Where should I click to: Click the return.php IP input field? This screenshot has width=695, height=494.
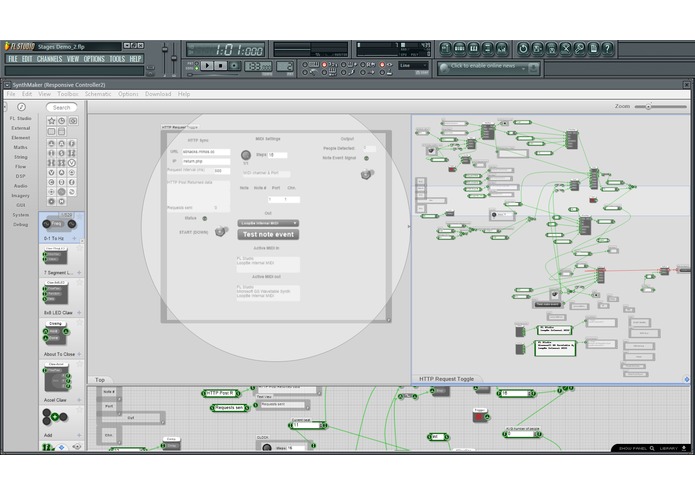pyautogui.click(x=206, y=161)
